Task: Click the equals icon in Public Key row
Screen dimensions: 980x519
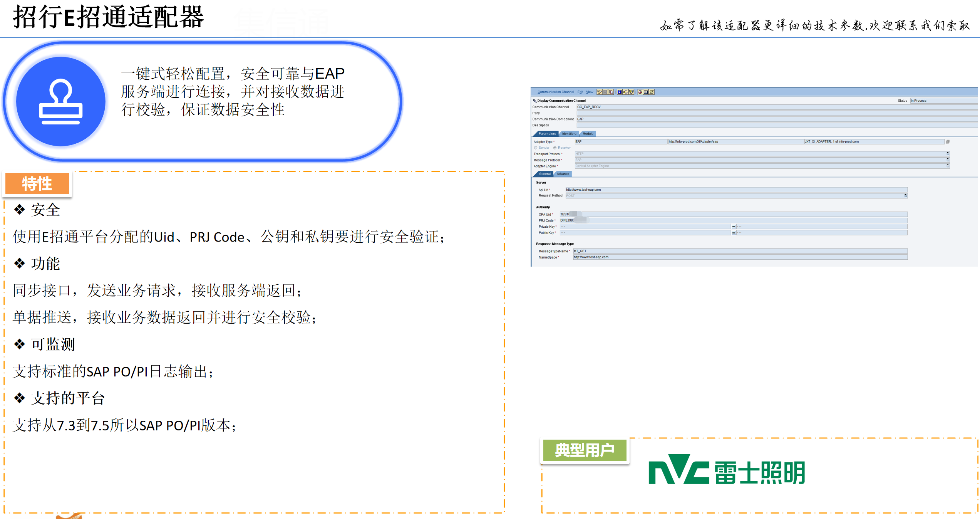Action: pos(734,233)
